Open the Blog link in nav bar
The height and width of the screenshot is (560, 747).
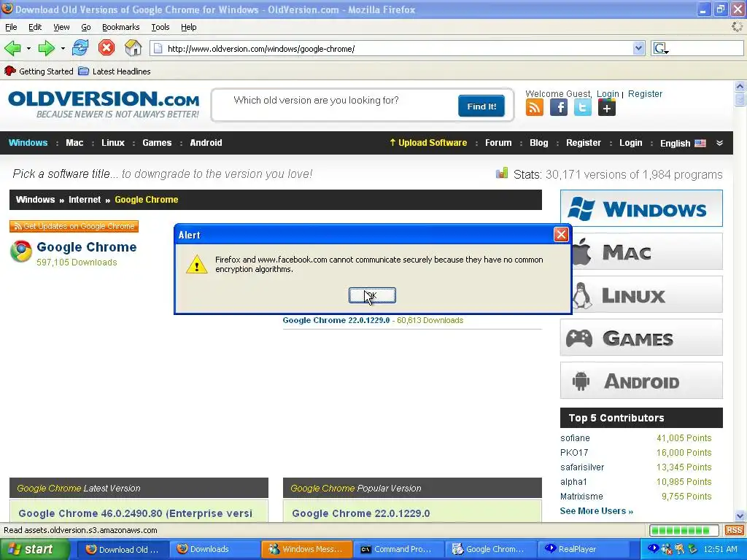pyautogui.click(x=539, y=143)
